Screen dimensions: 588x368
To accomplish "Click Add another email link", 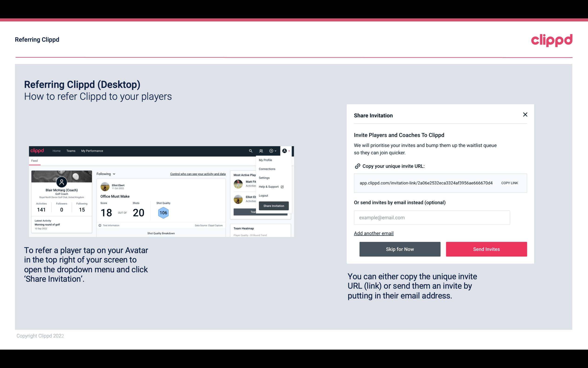I will pyautogui.click(x=374, y=233).
